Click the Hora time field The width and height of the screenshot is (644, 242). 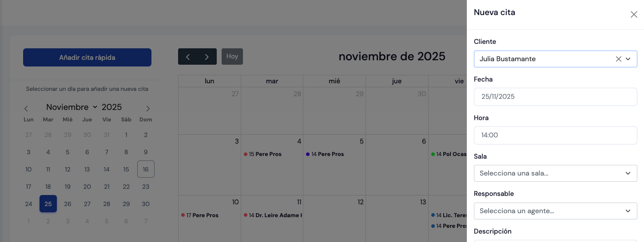click(555, 135)
